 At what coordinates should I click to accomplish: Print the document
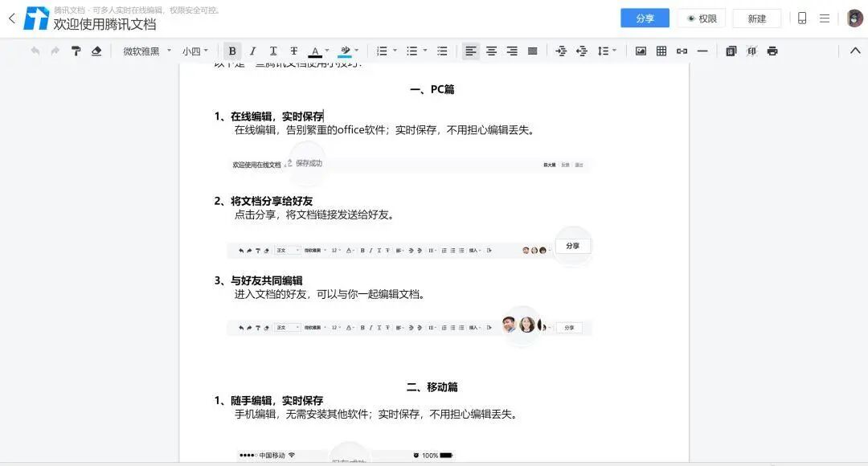pyautogui.click(x=772, y=51)
